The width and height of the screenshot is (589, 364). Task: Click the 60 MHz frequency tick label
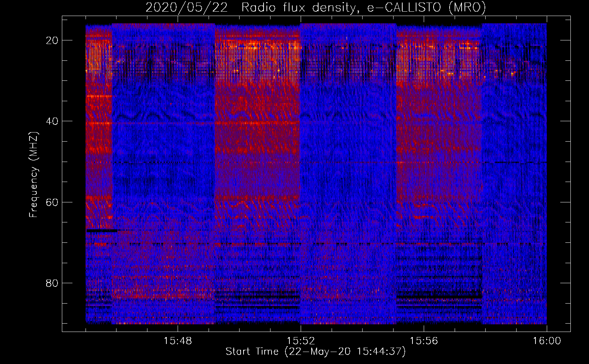click(x=52, y=202)
